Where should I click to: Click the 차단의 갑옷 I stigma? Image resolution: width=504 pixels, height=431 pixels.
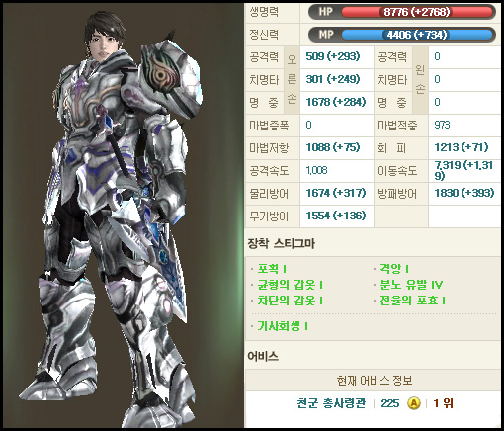290,301
